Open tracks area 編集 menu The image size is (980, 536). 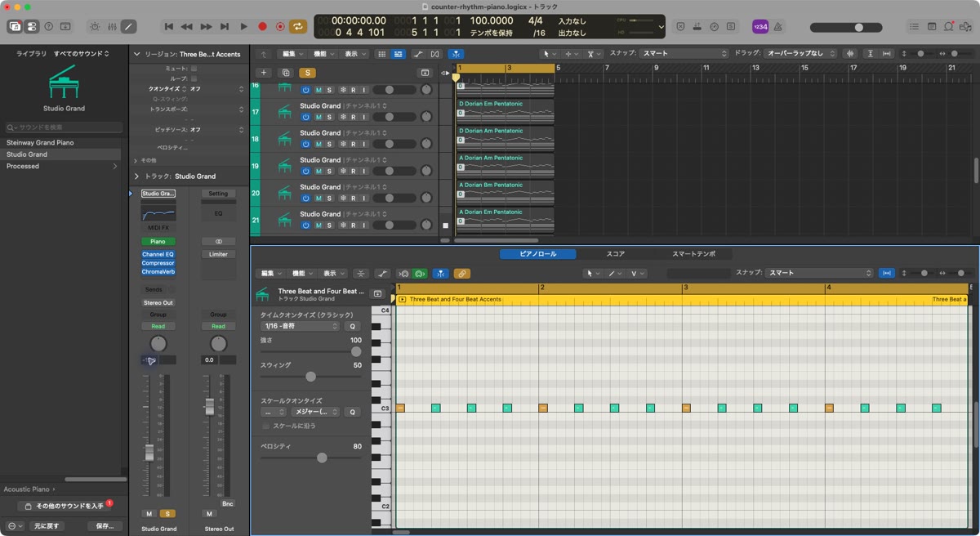click(292, 54)
